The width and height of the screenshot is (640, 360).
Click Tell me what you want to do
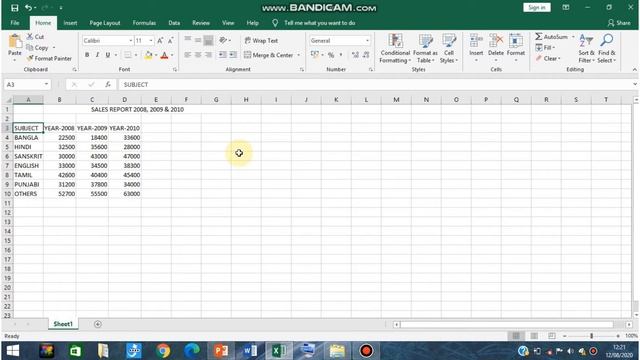319,23
